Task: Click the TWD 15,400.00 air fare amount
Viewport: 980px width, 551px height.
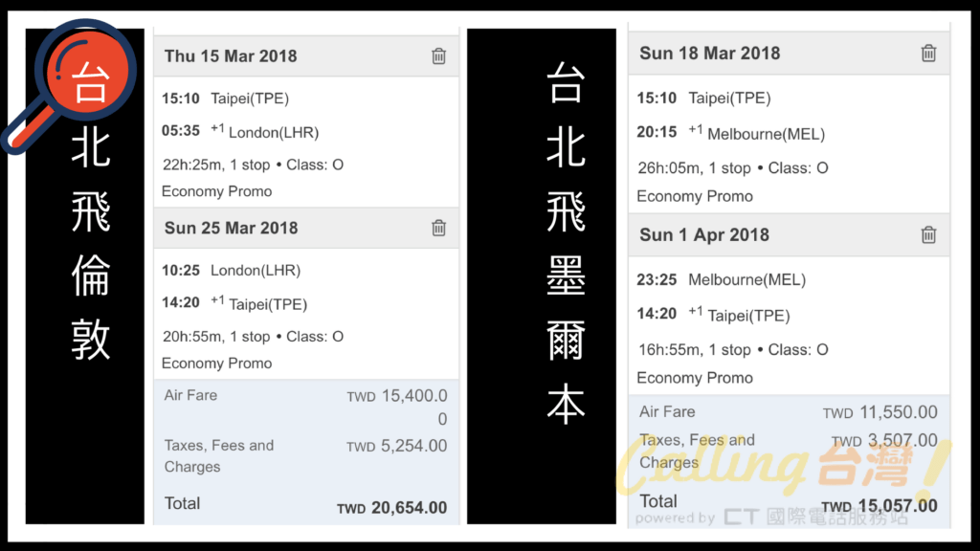Action: [397, 407]
